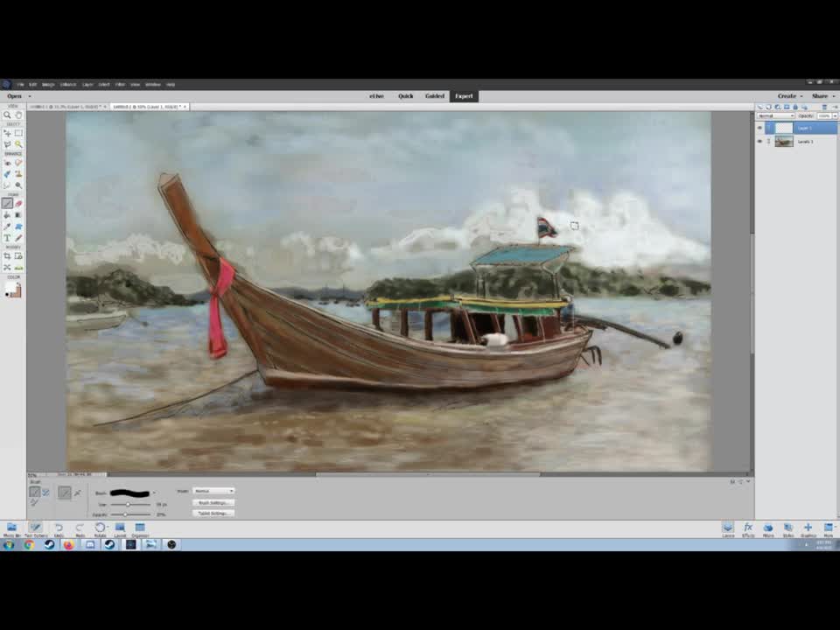
Task: Open the Filter menu
Action: coord(121,85)
